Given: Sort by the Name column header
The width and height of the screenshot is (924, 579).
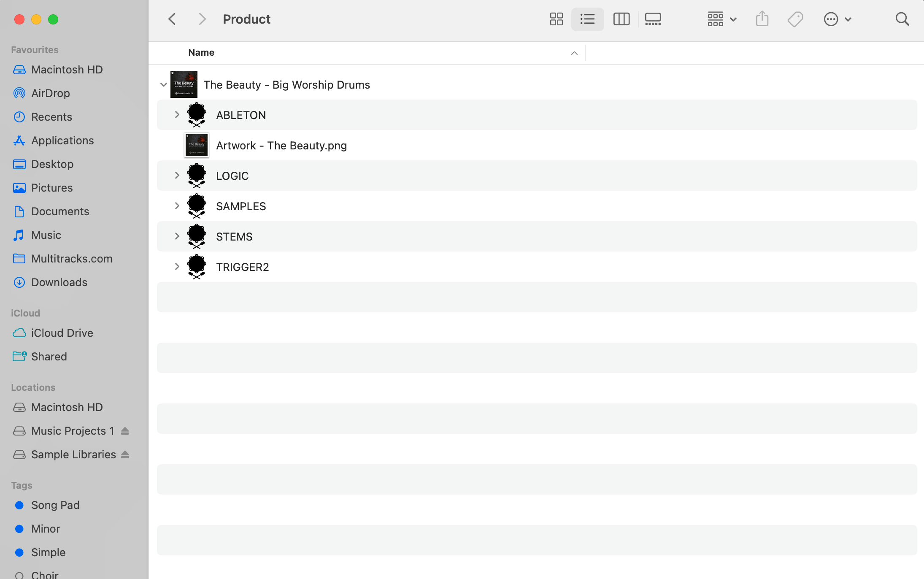Looking at the screenshot, I should point(201,52).
